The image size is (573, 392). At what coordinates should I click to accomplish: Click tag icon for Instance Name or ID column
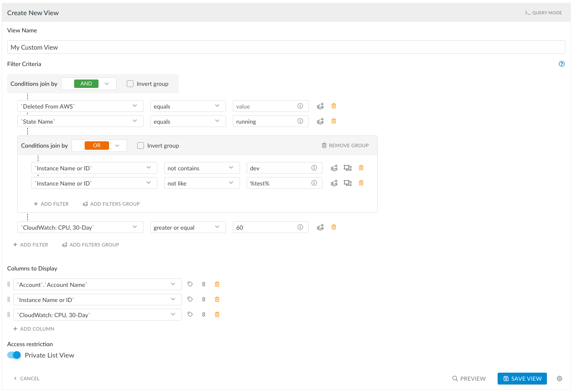(x=190, y=299)
